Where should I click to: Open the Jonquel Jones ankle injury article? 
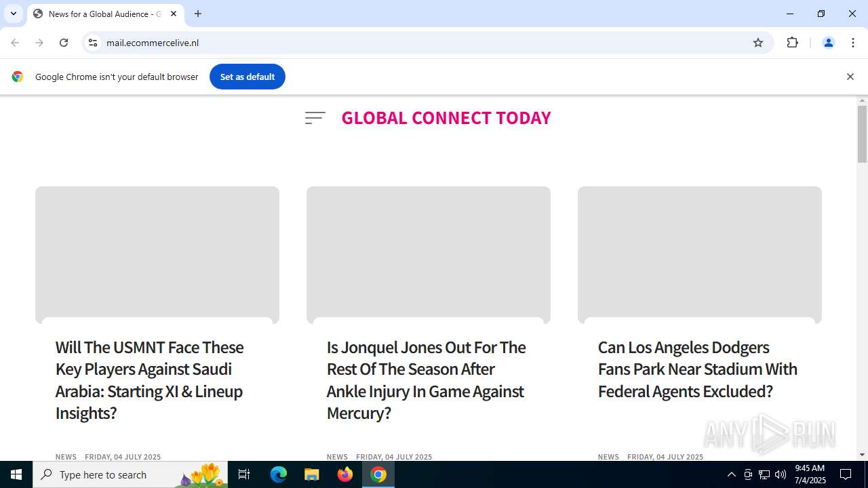tap(426, 380)
